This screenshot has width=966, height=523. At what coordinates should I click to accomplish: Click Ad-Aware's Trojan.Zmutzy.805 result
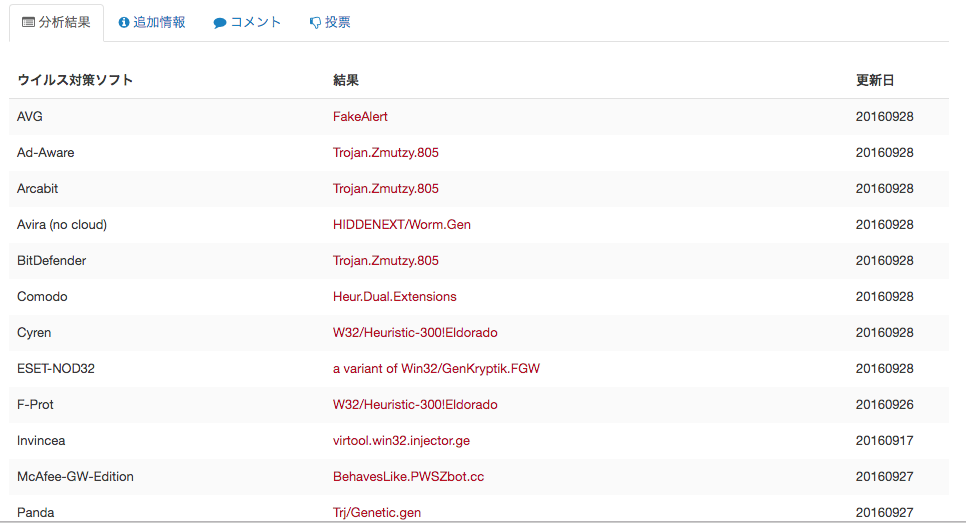point(386,152)
